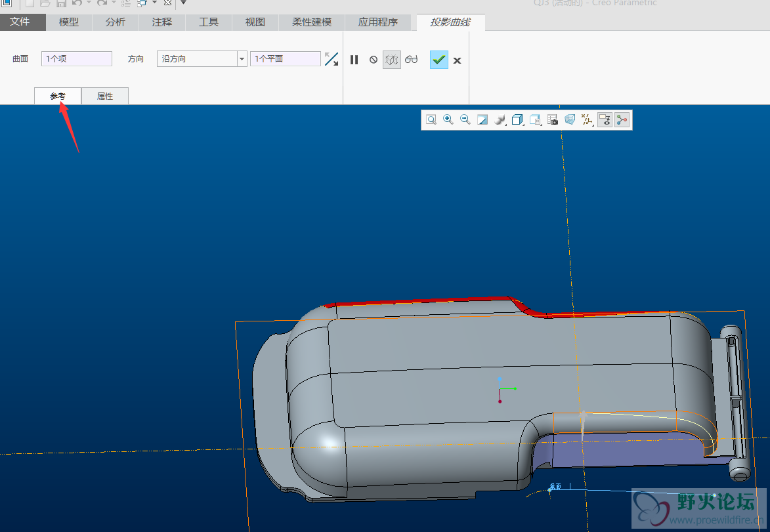Switch to the 分析 ribbon tab
This screenshot has height=532, width=770.
(116, 22)
